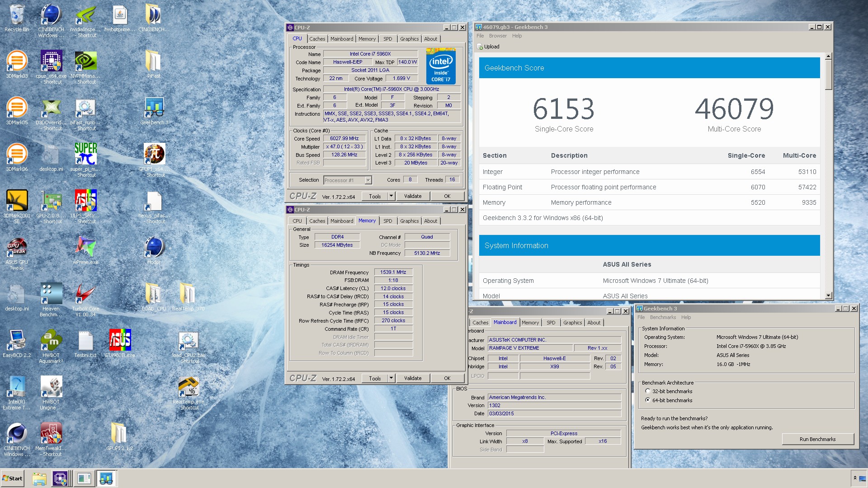
Task: Click the Core Speed value field
Action: (344, 138)
